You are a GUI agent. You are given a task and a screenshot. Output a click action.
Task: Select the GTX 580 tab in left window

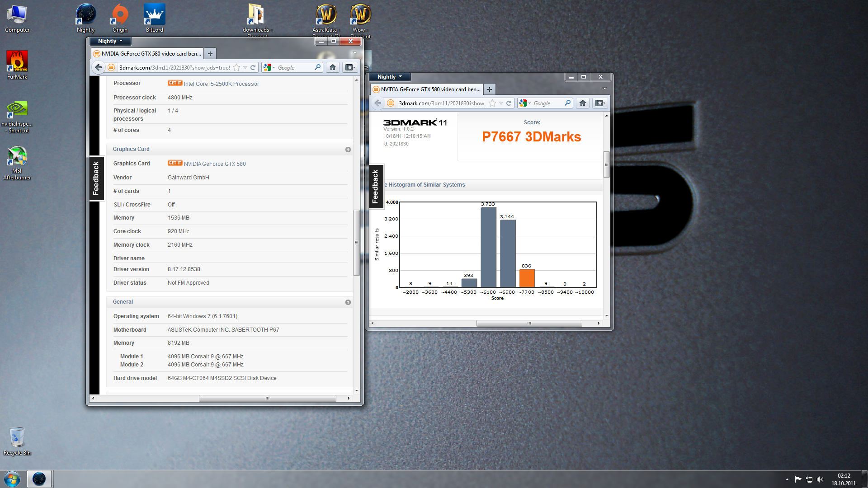(x=147, y=54)
